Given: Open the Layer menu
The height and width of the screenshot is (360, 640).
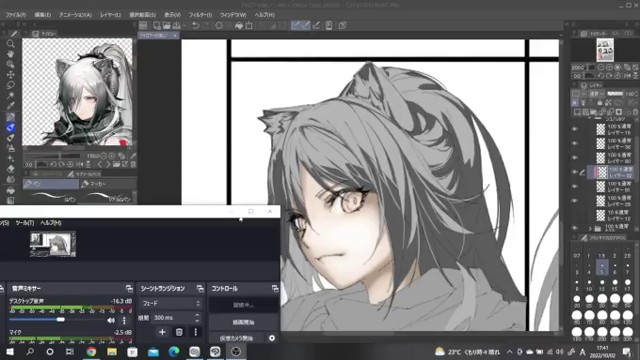Looking at the screenshot, I should (110, 15).
